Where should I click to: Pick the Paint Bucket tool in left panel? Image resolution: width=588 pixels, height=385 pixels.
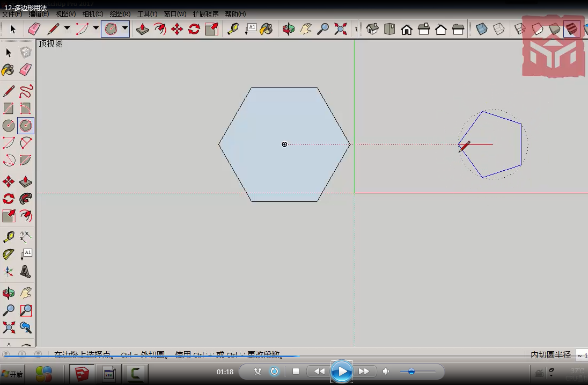(8, 70)
